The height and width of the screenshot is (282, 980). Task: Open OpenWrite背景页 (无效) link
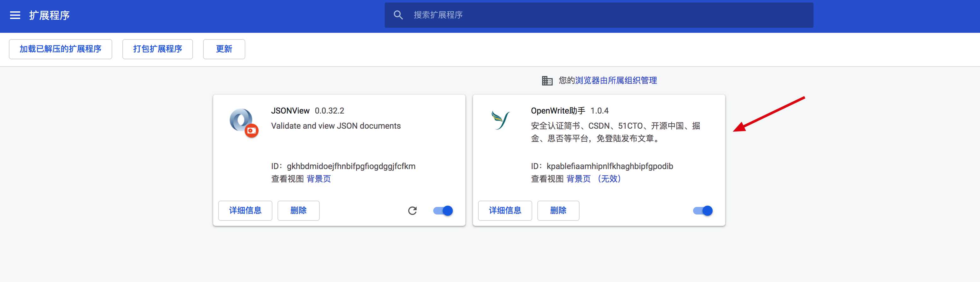click(594, 179)
